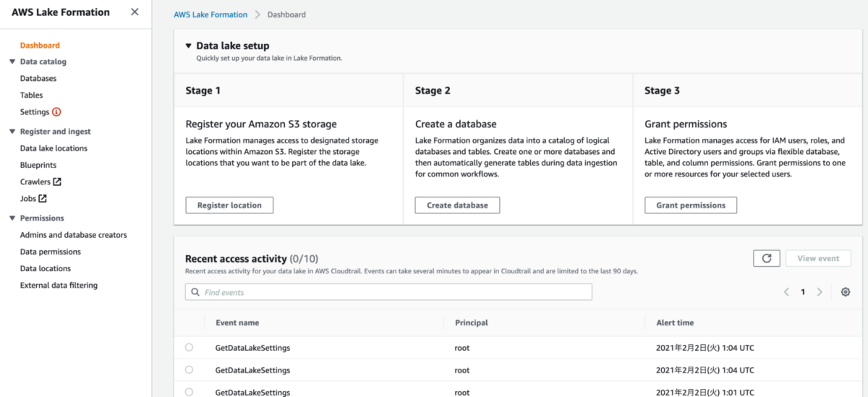Click AWS Lake Formation breadcrumb link
Screen dimensions: 868x397
(x=210, y=14)
